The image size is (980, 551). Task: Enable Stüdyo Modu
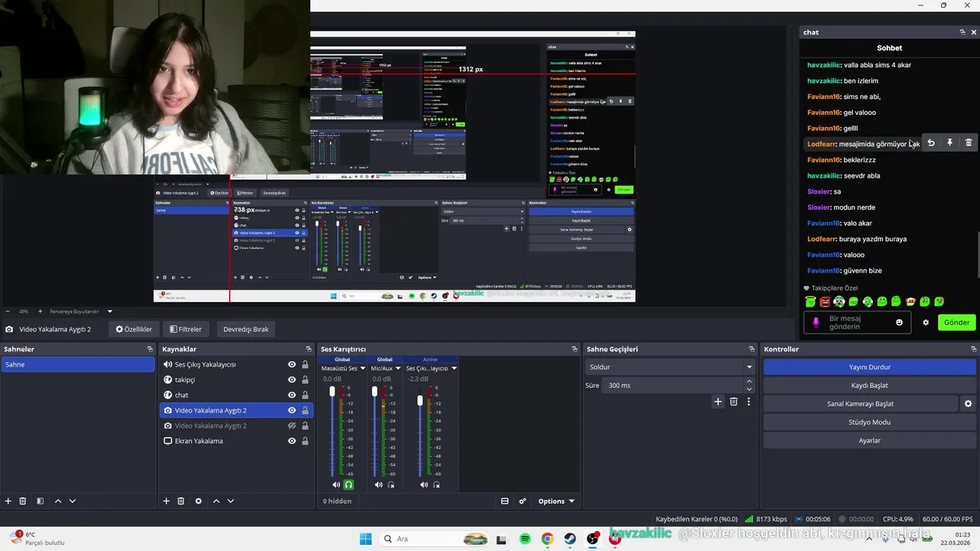tap(869, 422)
